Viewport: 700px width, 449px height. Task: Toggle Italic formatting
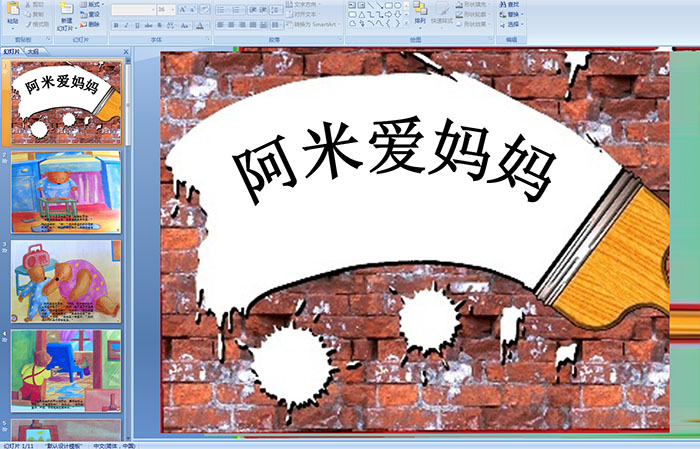[126, 25]
